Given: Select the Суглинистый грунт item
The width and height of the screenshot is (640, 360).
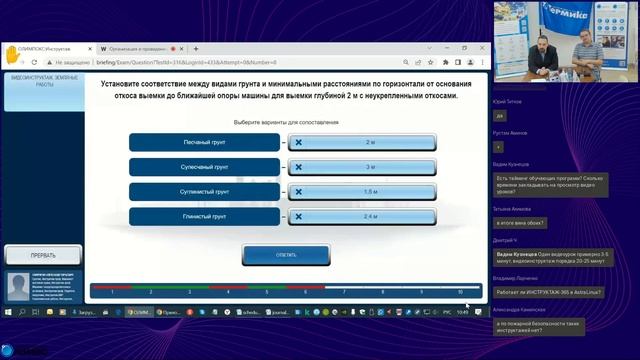Looking at the screenshot, I should click(x=204, y=192).
